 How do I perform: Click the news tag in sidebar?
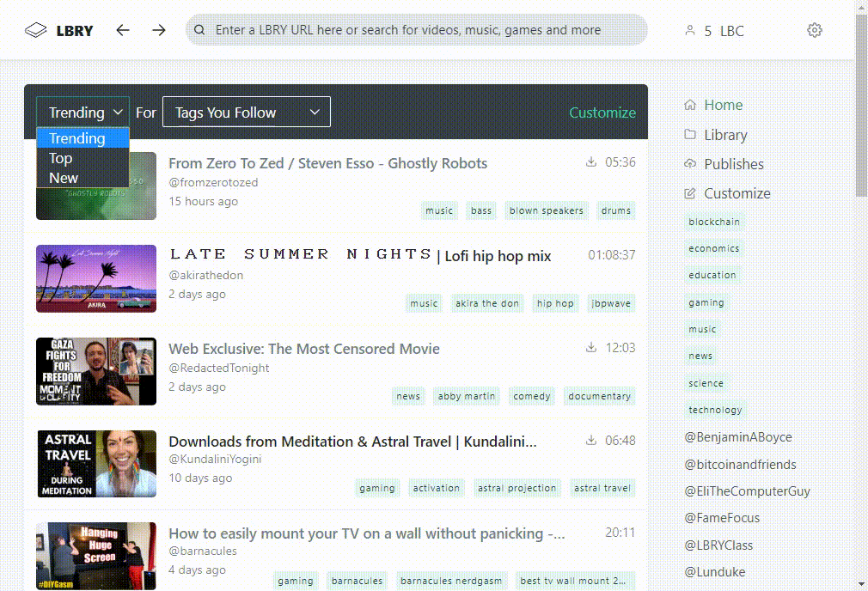coord(700,356)
